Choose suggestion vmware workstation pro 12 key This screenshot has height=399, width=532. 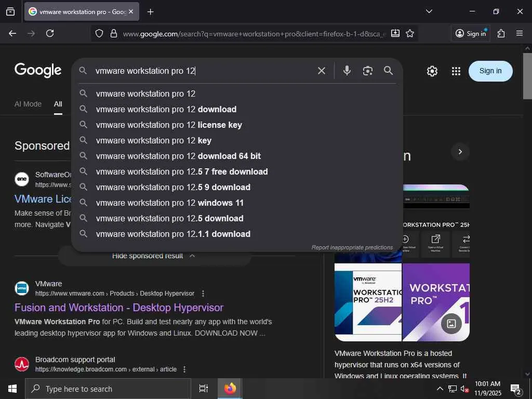(x=237, y=140)
